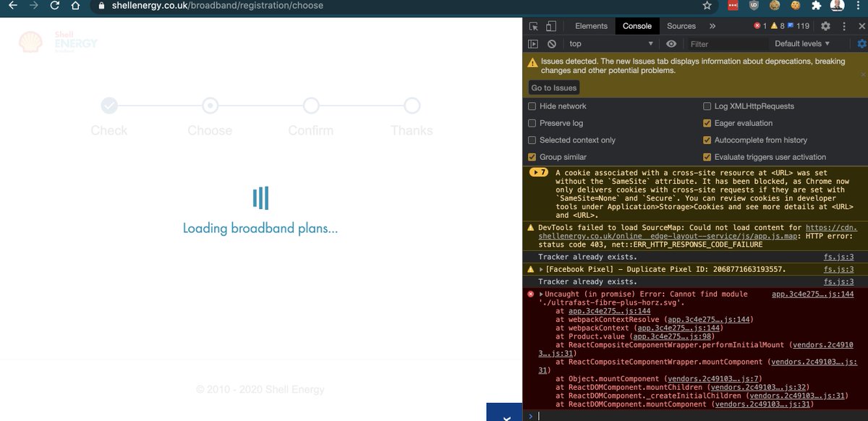Image resolution: width=868 pixels, height=421 pixels.
Task: Open the Chrome profile avatar
Action: pyautogui.click(x=837, y=5)
